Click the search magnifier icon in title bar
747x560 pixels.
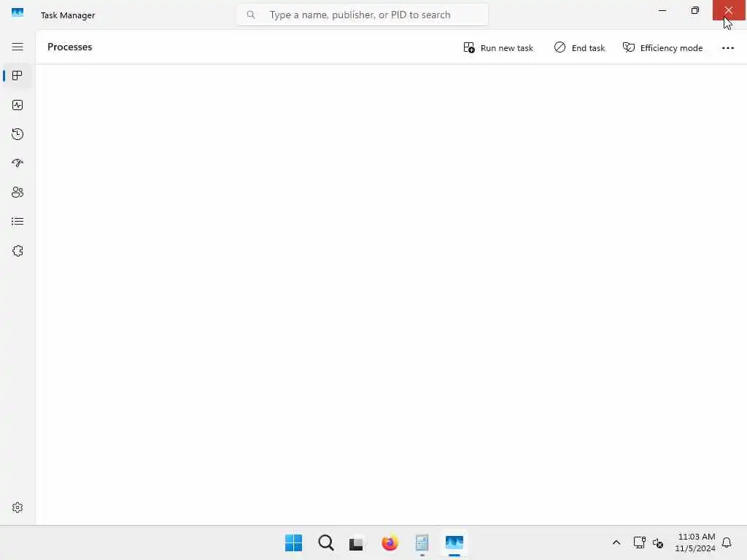(251, 15)
